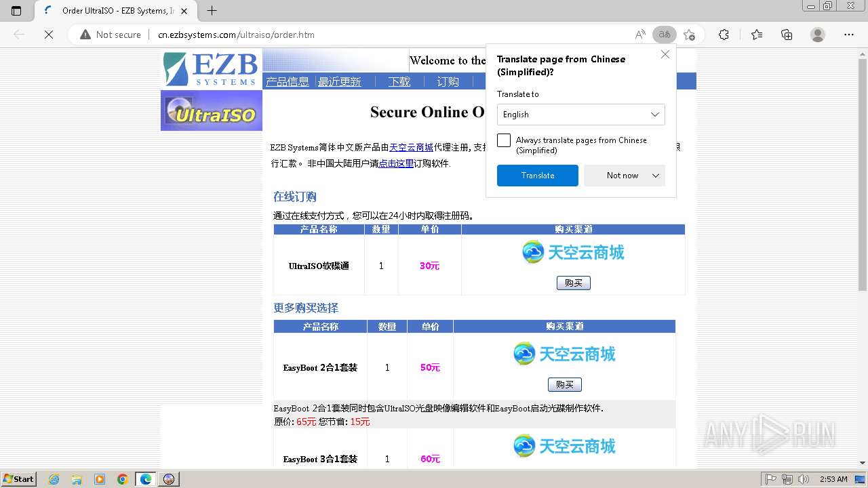
Task: Follow the 点击这里 link
Action: tap(396, 163)
